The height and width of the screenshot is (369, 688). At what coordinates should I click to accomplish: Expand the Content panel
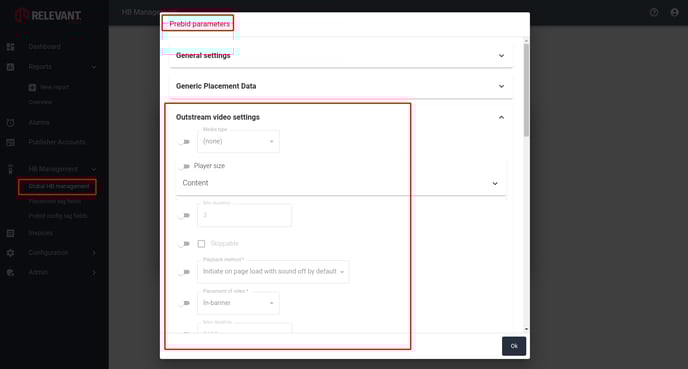coord(341,183)
